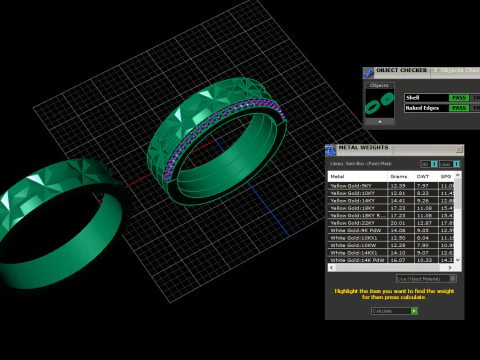Click the horizontal scroll-right arrow in metal table
The image size is (480, 360).
coord(450,267)
